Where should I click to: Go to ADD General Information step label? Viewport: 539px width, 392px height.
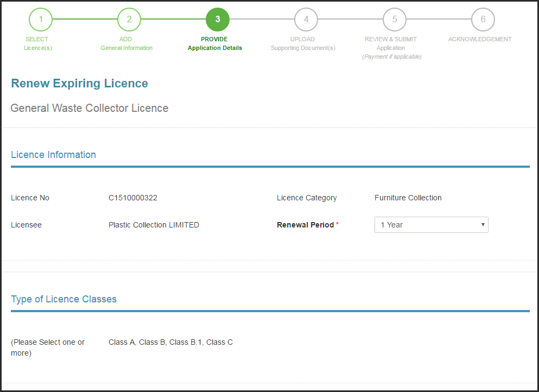126,43
